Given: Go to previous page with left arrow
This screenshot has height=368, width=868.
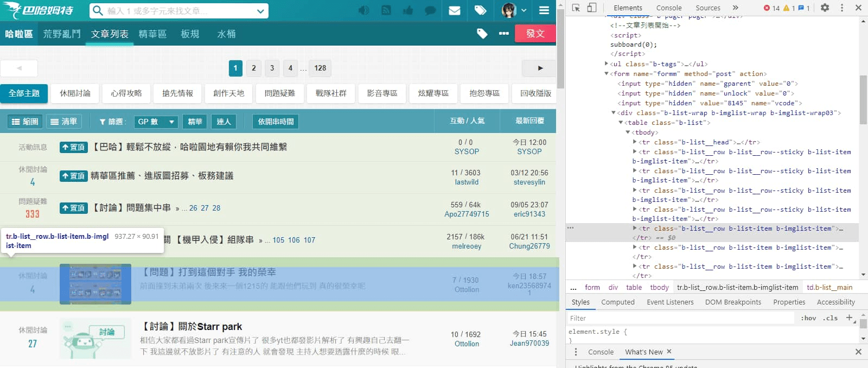Looking at the screenshot, I should point(19,68).
